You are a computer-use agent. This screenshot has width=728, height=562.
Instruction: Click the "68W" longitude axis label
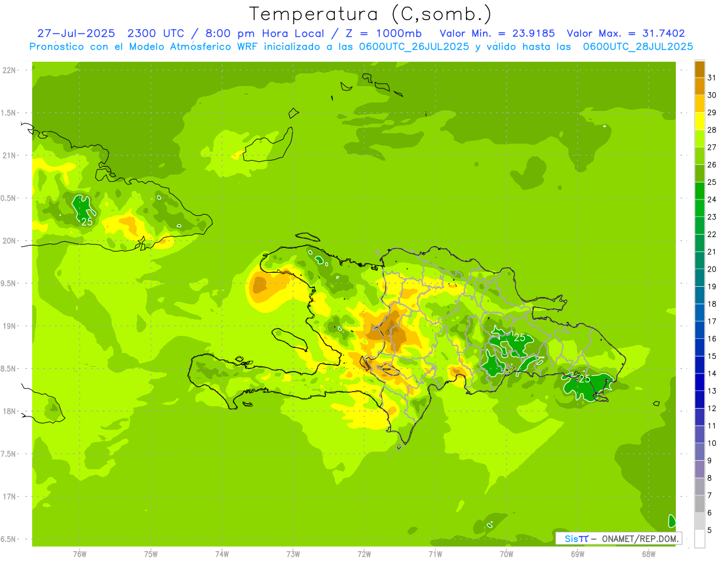pos(649,554)
